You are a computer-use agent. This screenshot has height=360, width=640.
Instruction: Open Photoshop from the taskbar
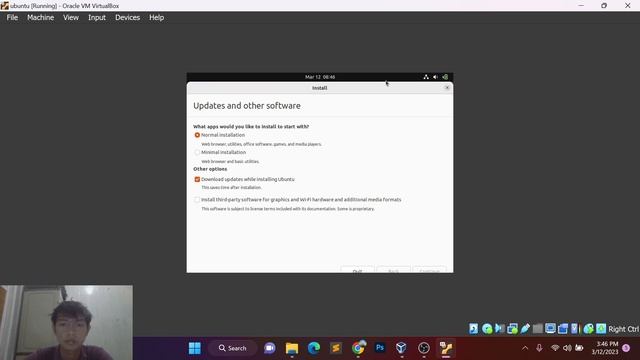tap(380, 348)
